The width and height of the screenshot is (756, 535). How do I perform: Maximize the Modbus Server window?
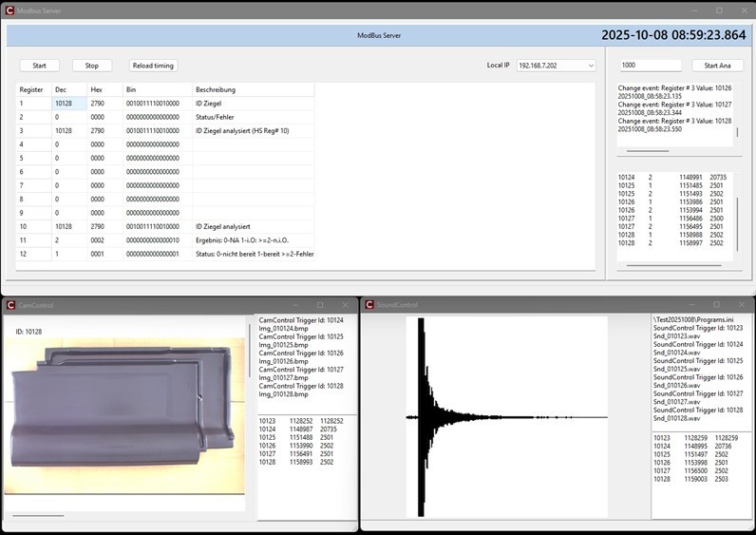click(719, 10)
